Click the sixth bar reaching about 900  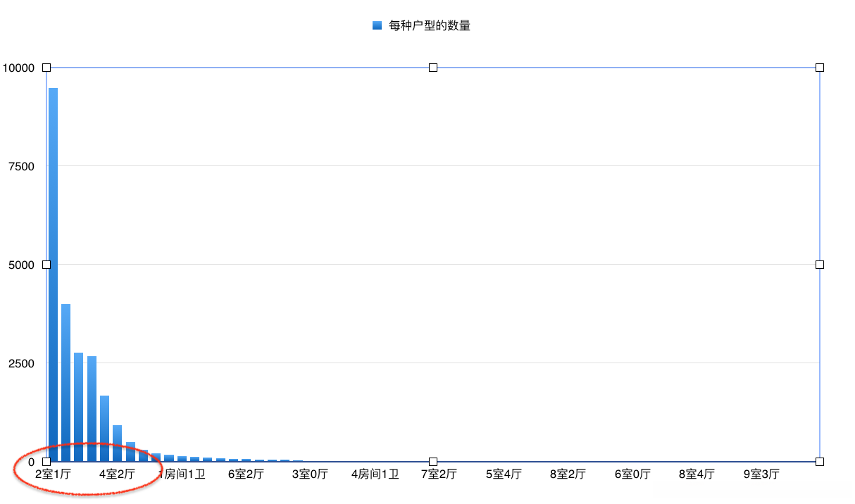(117, 443)
